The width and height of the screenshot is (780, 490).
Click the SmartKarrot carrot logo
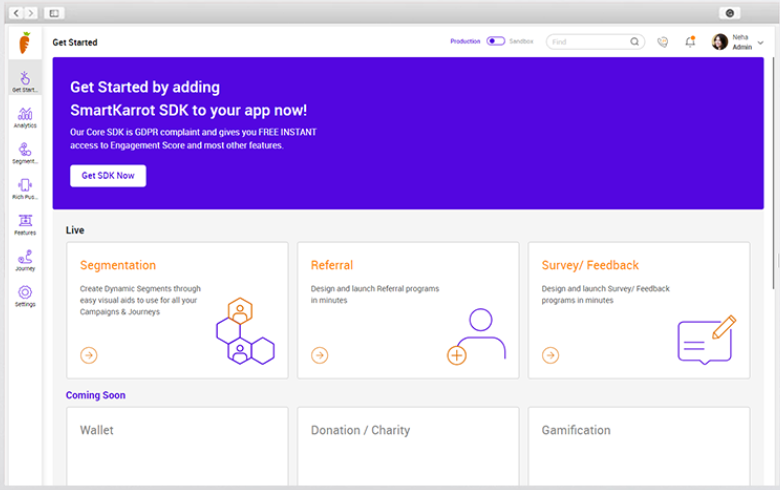tap(24, 43)
